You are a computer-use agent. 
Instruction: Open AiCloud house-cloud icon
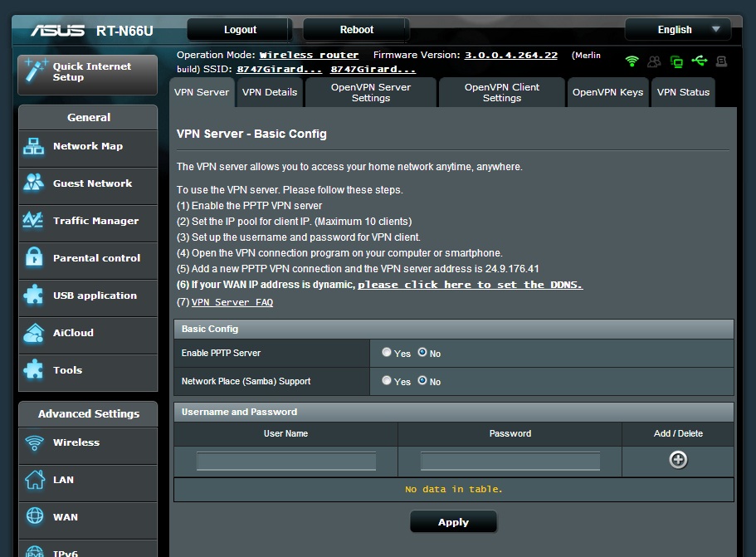coord(34,333)
